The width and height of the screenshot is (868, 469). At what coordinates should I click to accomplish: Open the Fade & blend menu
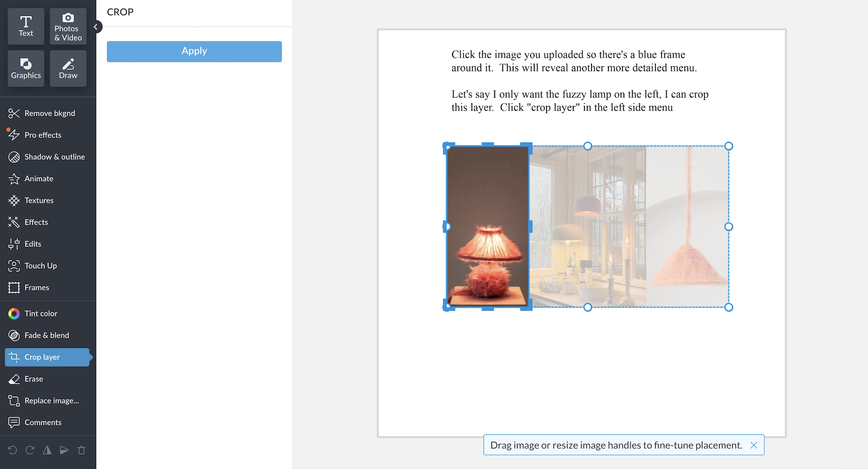point(46,335)
